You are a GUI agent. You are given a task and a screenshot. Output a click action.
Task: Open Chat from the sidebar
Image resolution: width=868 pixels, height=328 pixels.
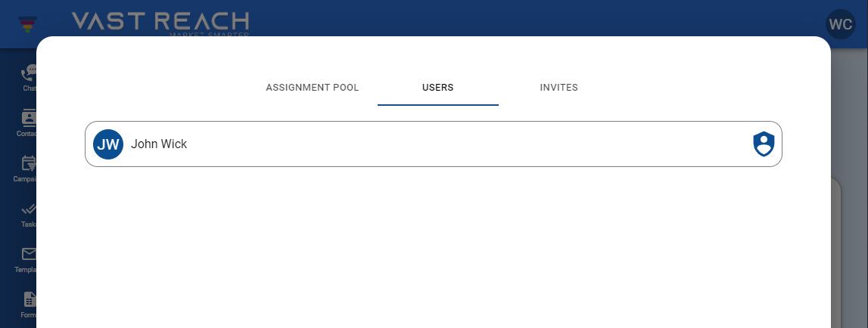[x=29, y=78]
